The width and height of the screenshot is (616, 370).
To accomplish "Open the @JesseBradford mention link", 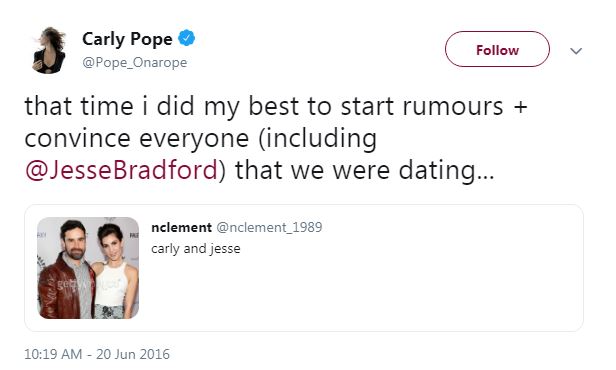I will coord(121,170).
